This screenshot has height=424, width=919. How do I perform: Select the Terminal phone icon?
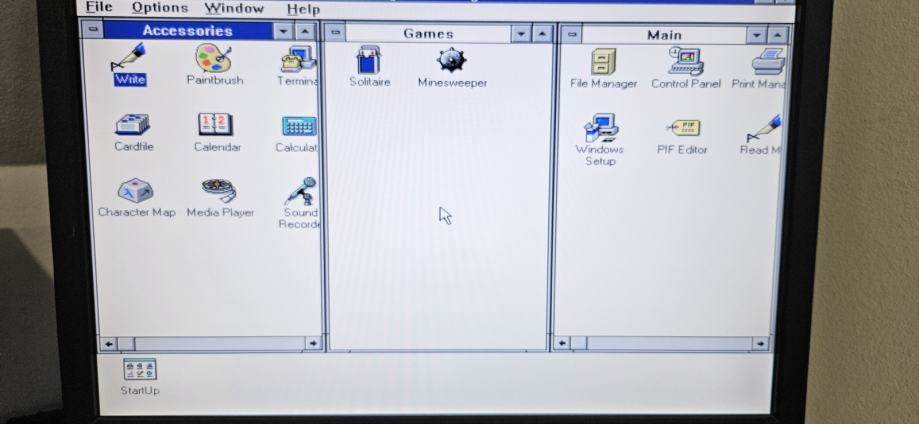point(298,59)
